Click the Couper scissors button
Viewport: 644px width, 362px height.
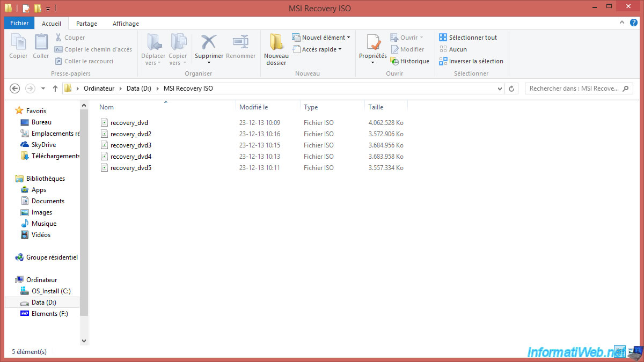(x=70, y=38)
